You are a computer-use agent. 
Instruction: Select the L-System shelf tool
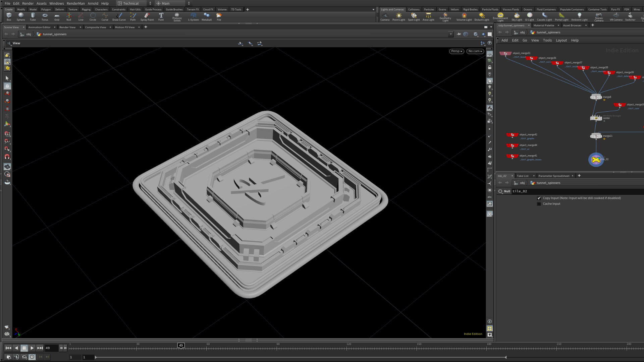(x=194, y=17)
